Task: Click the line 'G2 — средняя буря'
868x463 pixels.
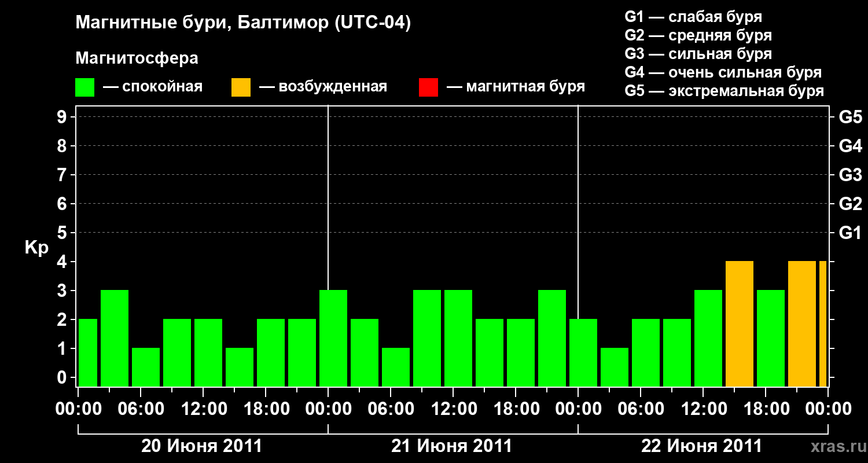Action: coord(698,35)
